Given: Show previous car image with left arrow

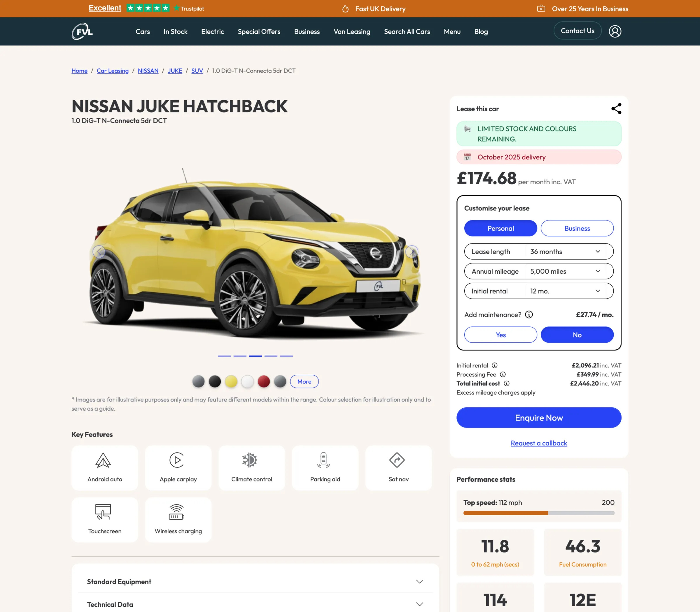Looking at the screenshot, I should pos(99,252).
